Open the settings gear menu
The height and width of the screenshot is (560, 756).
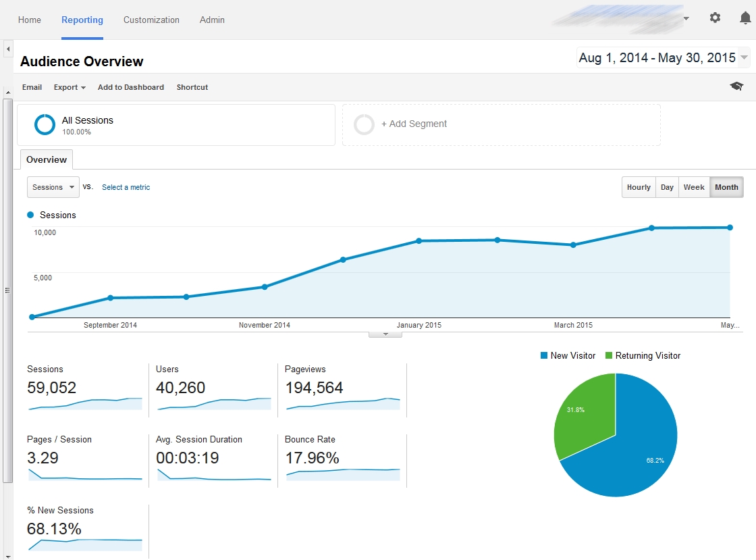[x=715, y=18]
